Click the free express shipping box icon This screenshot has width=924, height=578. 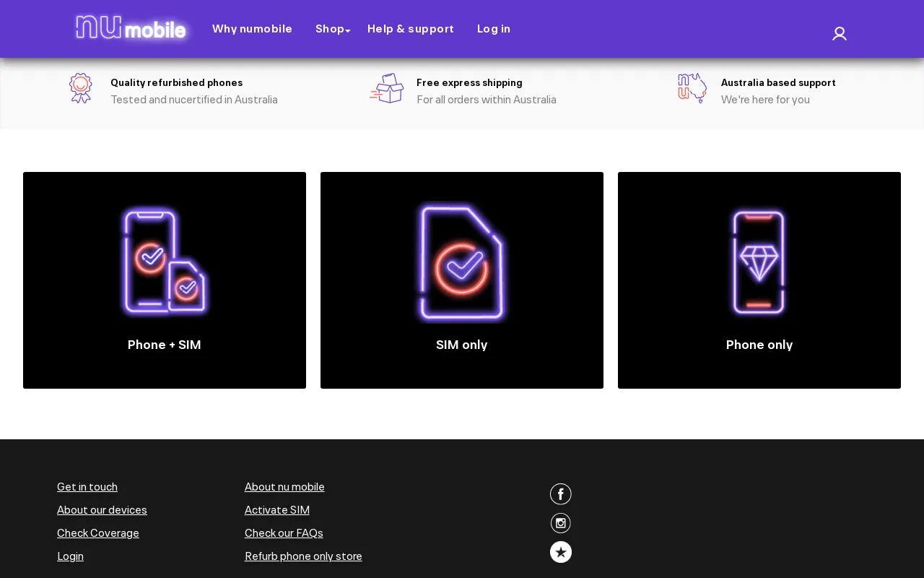386,87
